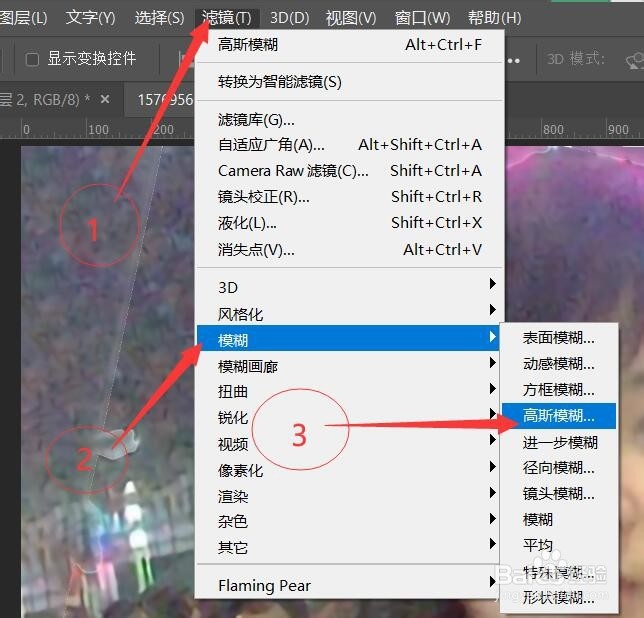Open Camera Raw 滤镜(C)...
The height and width of the screenshot is (618, 644).
[x=350, y=170]
